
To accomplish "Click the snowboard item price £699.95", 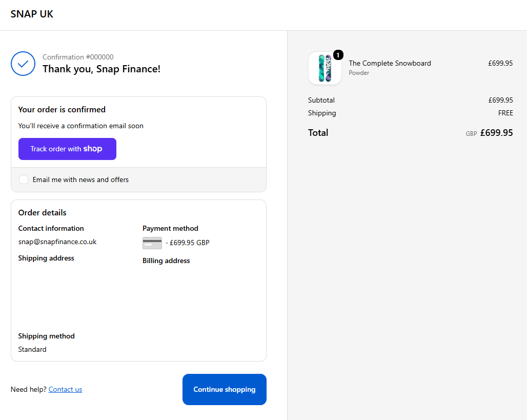I will (500, 63).
